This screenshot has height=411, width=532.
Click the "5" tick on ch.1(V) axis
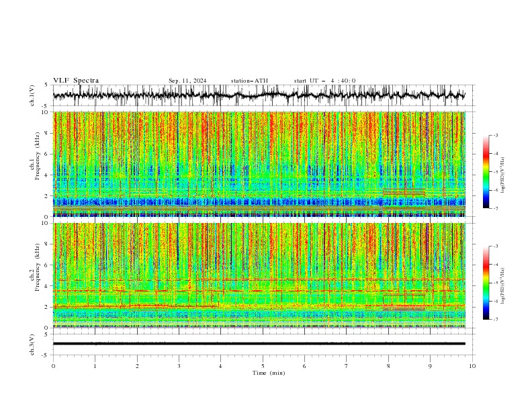[x=46, y=85]
